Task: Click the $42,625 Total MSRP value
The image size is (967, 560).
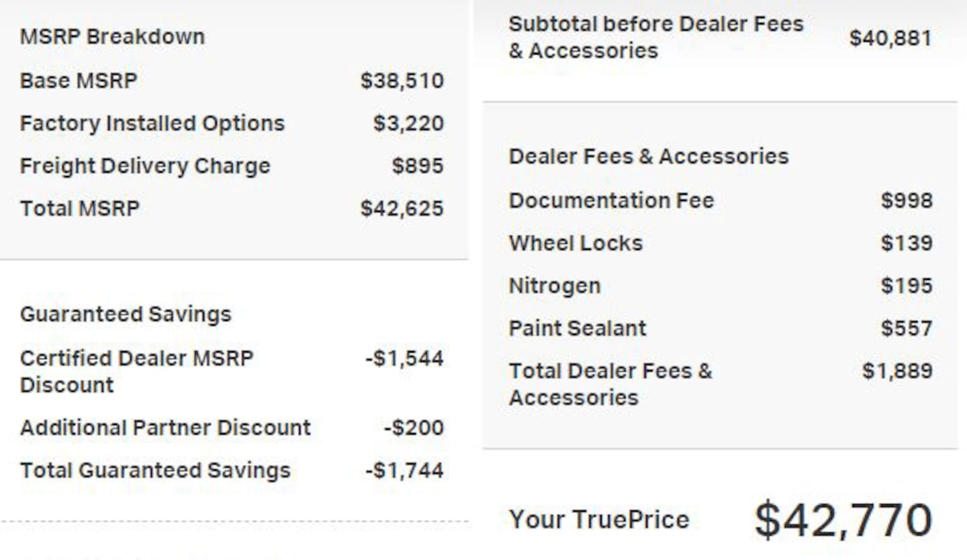Action: (x=402, y=208)
